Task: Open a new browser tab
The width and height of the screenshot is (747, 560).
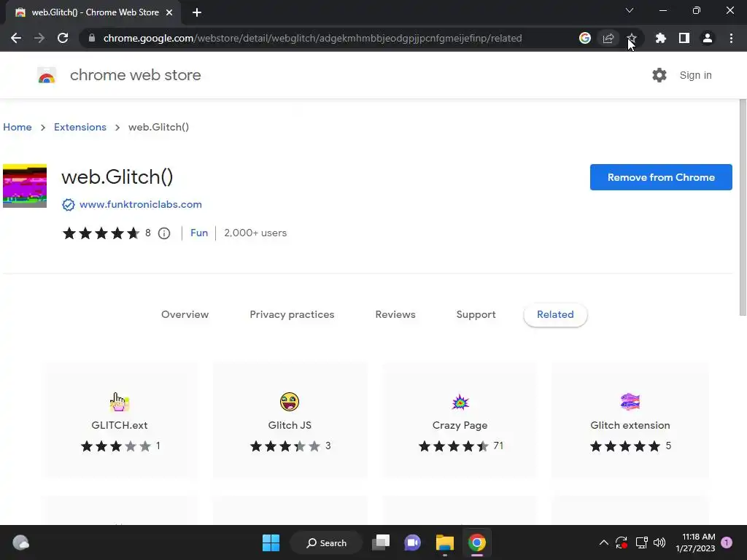Action: tap(197, 12)
